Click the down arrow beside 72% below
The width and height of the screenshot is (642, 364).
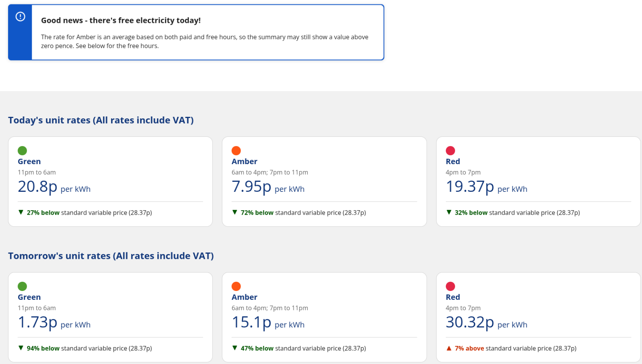[x=235, y=212]
